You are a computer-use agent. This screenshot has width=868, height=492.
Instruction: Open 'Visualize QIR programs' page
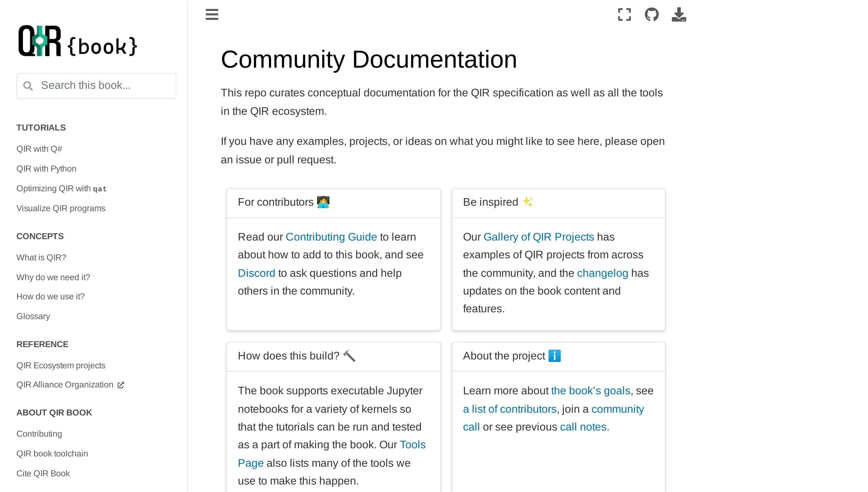tap(61, 208)
